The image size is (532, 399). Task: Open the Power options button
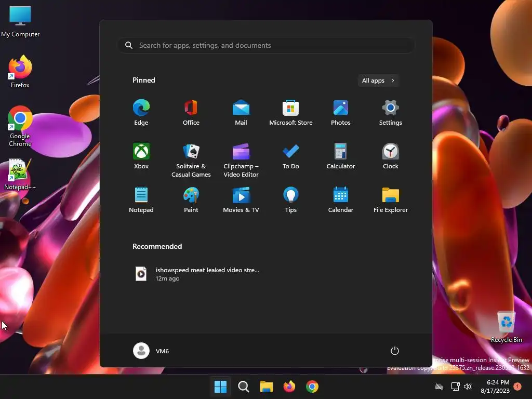coord(395,351)
